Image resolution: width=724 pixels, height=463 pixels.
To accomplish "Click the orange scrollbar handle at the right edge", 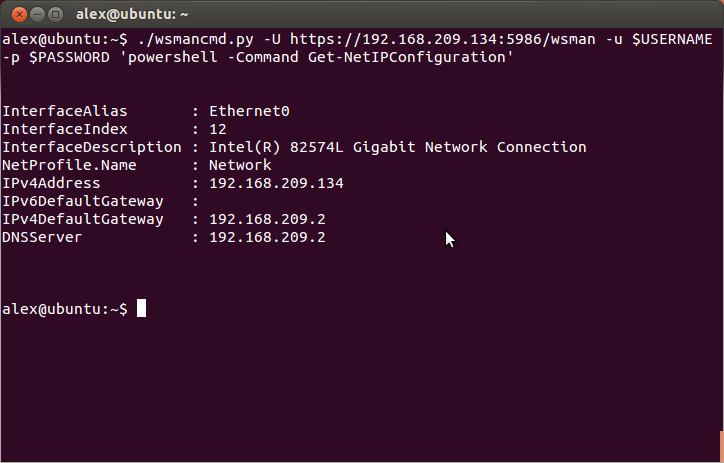I will [x=721, y=446].
